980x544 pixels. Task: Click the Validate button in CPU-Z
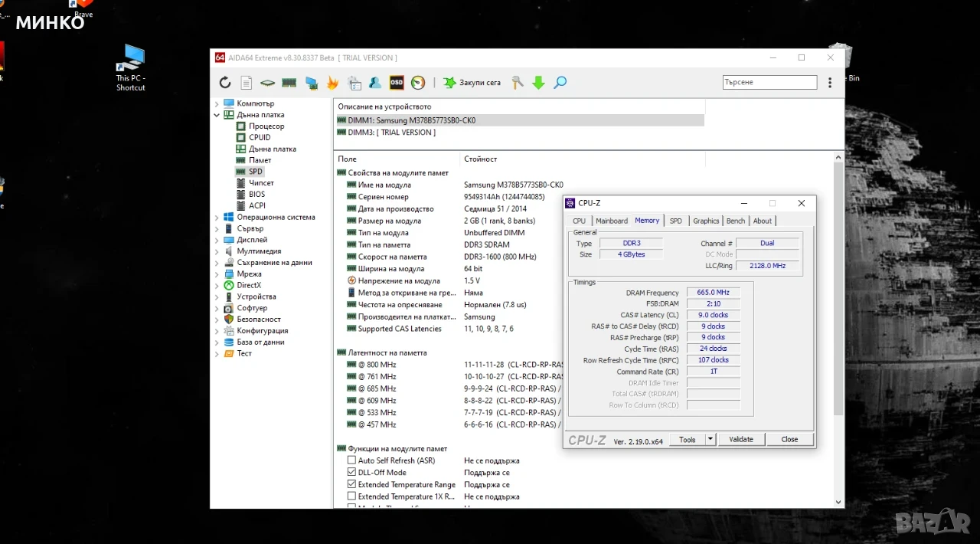(741, 439)
